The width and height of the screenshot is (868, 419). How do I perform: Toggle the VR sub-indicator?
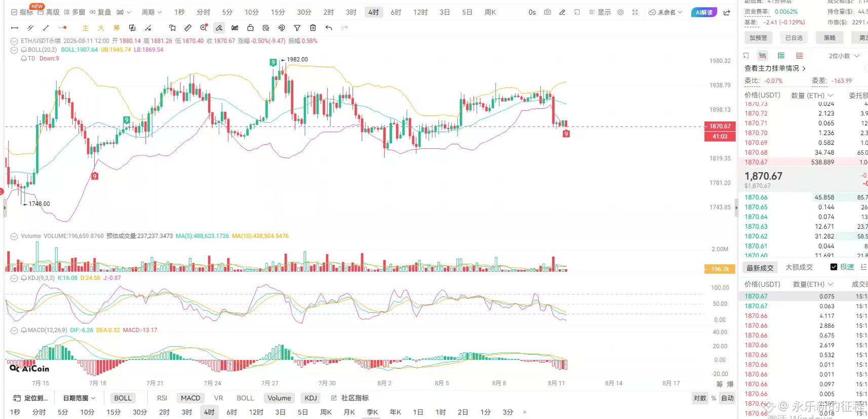pyautogui.click(x=218, y=398)
